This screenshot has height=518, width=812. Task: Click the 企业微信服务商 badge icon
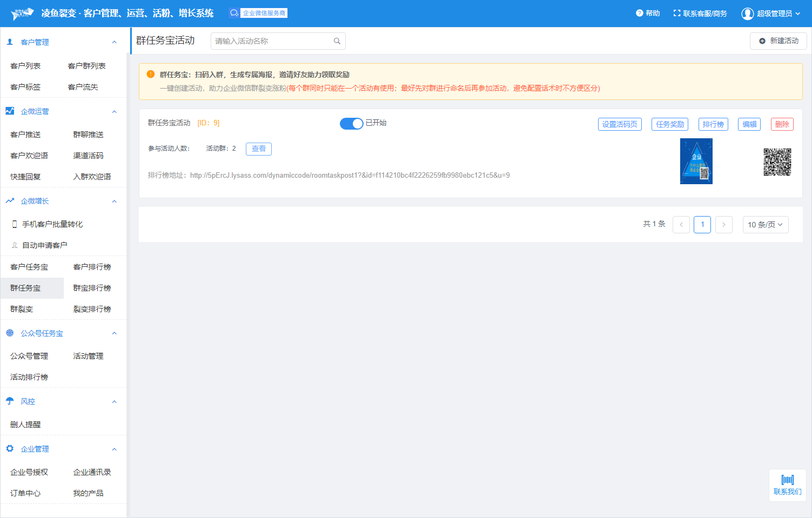[x=234, y=13]
